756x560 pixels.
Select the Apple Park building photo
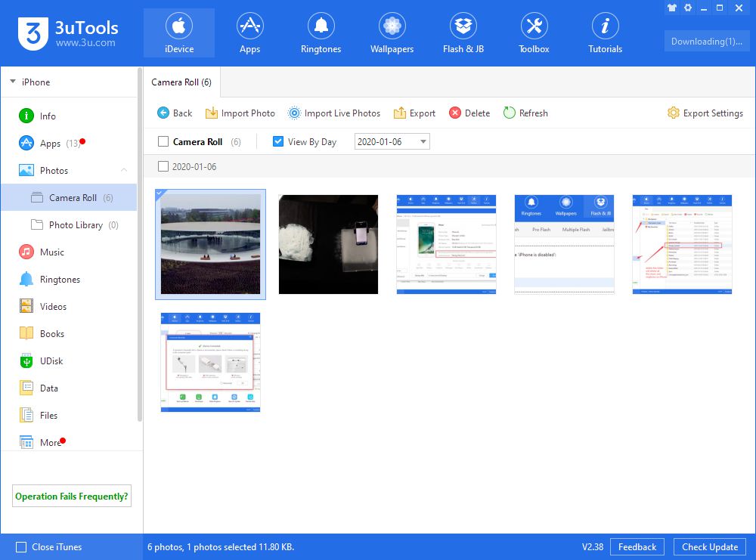click(210, 244)
